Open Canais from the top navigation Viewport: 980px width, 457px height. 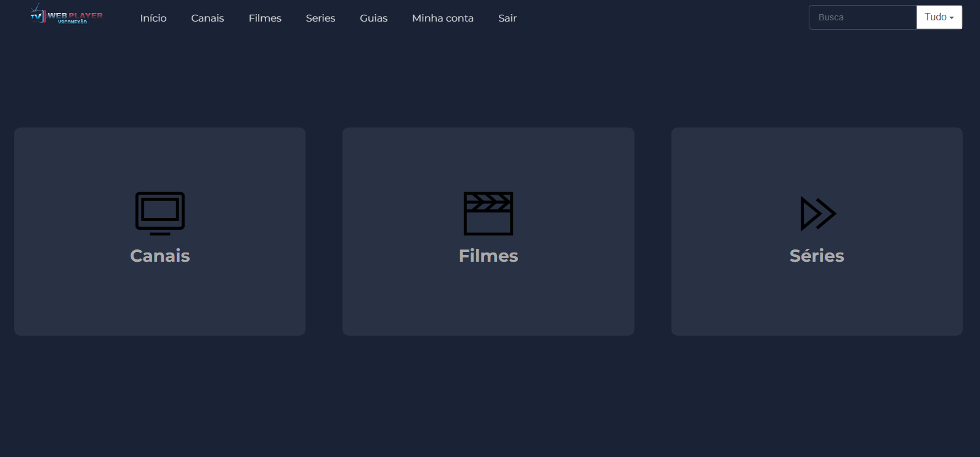point(208,18)
